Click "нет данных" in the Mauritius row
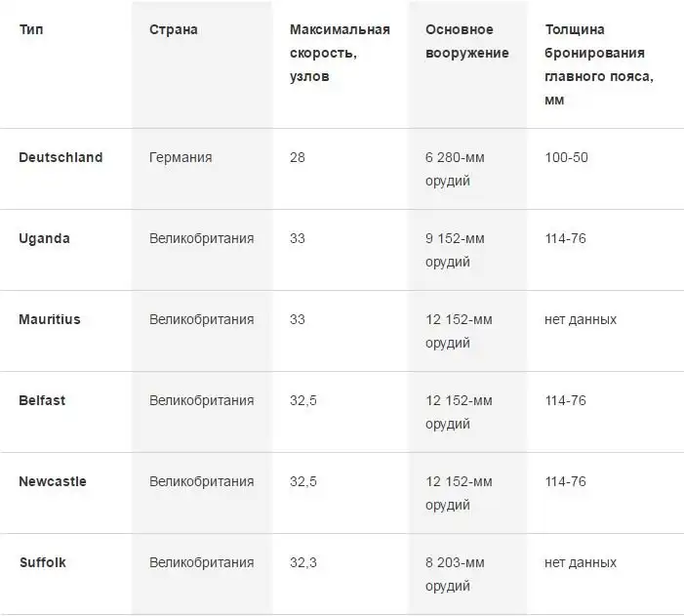 pyautogui.click(x=580, y=319)
